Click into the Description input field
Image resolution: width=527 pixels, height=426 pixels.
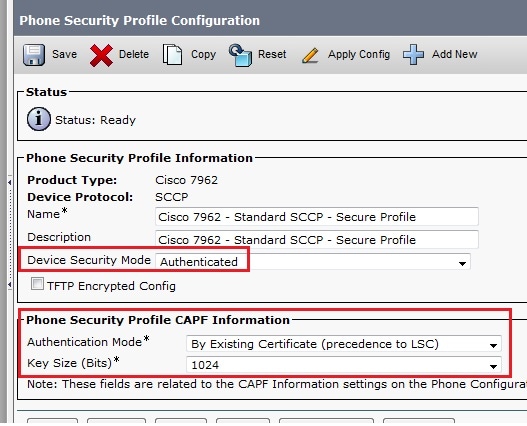317,239
